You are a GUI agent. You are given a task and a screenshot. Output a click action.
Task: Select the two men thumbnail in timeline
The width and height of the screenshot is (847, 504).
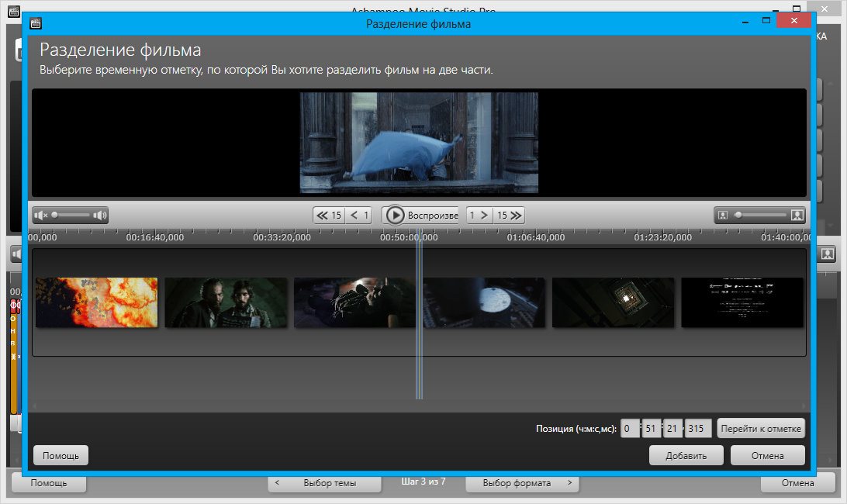226,302
